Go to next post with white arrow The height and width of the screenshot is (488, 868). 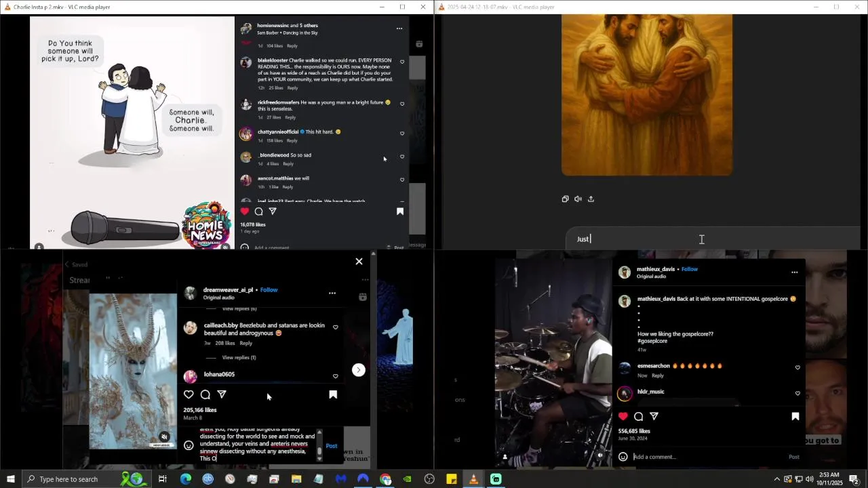(x=359, y=370)
